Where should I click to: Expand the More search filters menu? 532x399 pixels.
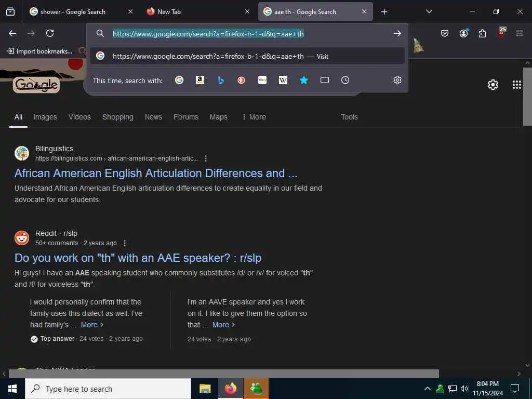coord(254,117)
